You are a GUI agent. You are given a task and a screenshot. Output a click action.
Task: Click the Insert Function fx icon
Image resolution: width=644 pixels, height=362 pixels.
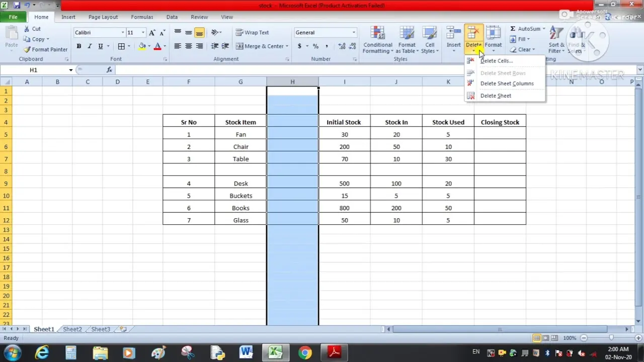pyautogui.click(x=109, y=70)
